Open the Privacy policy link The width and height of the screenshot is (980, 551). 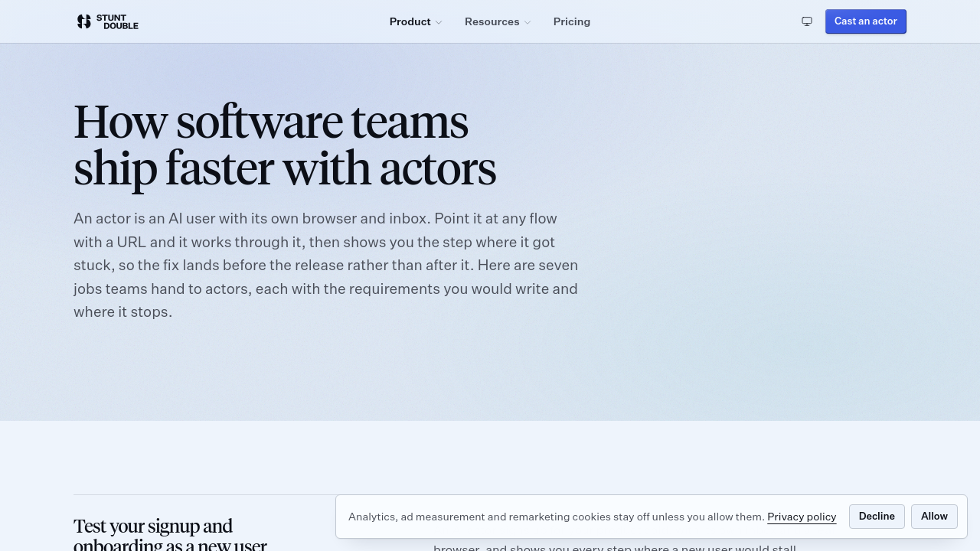[x=802, y=517]
